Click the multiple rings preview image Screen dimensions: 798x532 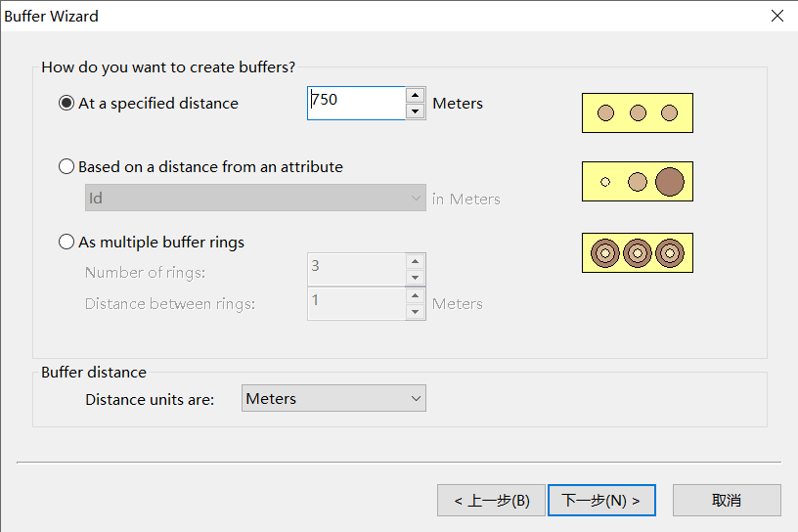(x=638, y=253)
